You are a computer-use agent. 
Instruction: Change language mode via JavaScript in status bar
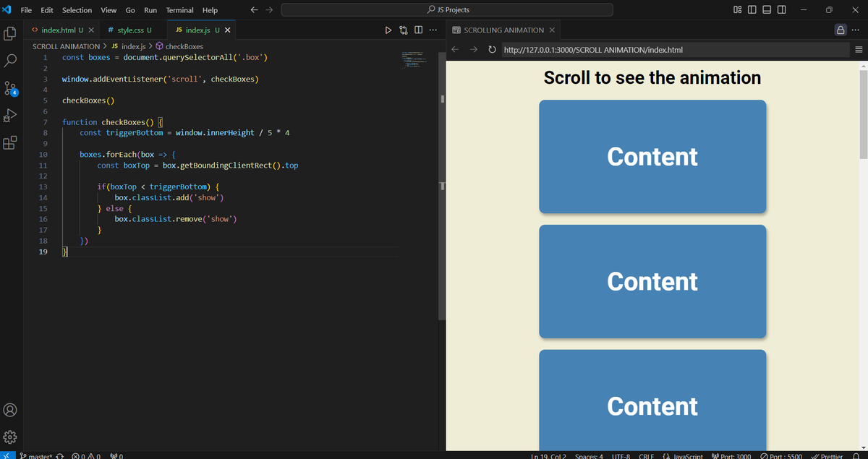[x=682, y=456]
